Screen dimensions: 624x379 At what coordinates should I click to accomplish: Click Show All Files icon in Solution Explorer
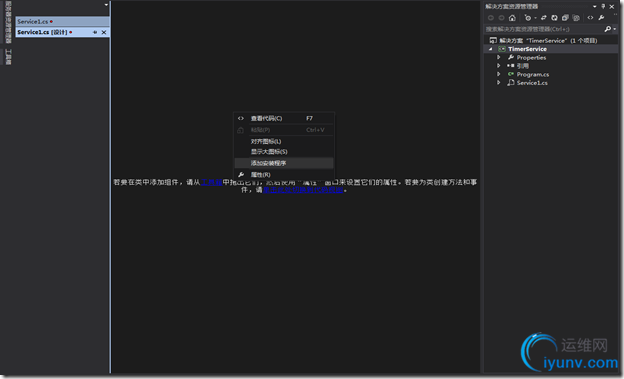click(x=576, y=18)
